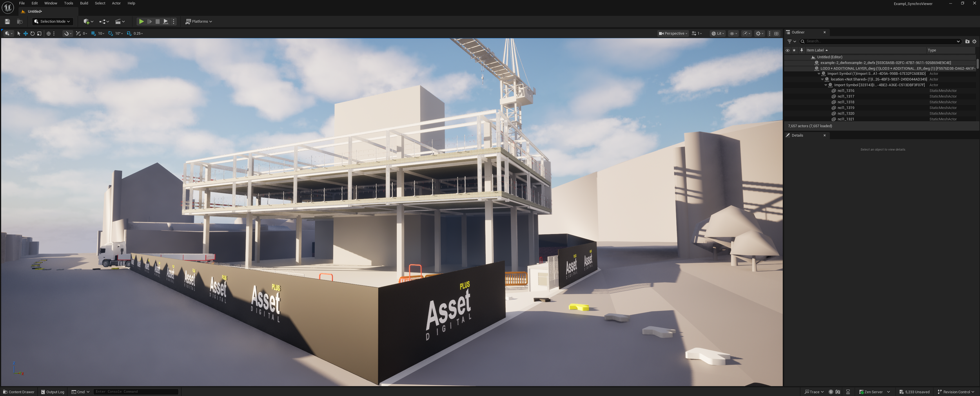Image resolution: width=980 pixels, height=396 pixels.
Task: Open viewport options vertical dots
Action: (x=769, y=34)
